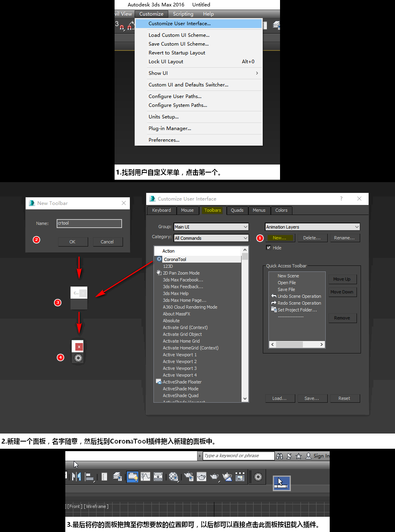Open the render gallery filmstrip icon
The height and width of the screenshot is (532, 395).
click(x=240, y=477)
